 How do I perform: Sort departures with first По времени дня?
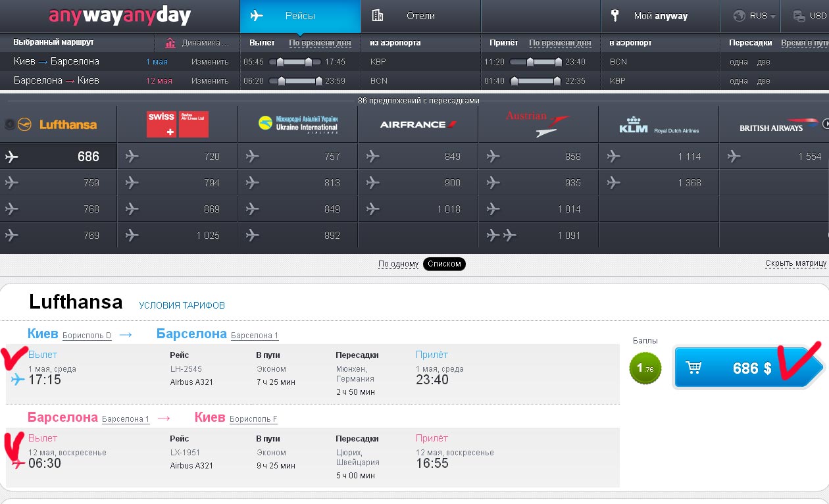320,43
